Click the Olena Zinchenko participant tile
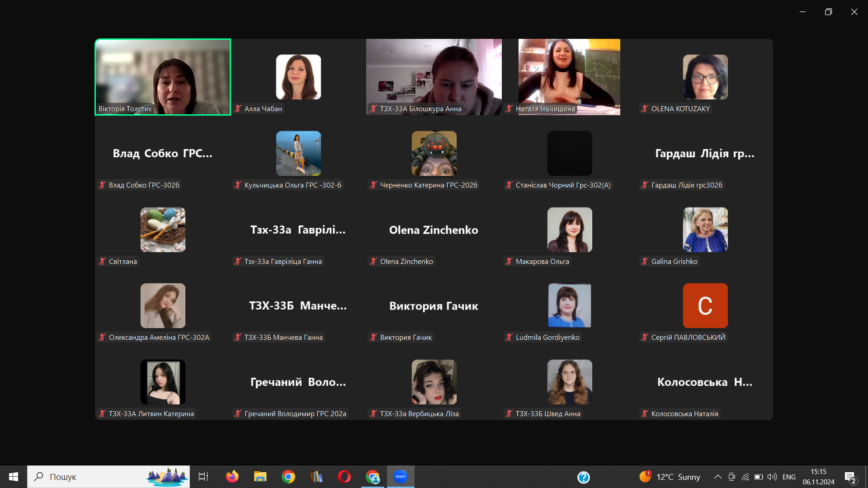The width and height of the screenshot is (868, 488). click(x=434, y=230)
